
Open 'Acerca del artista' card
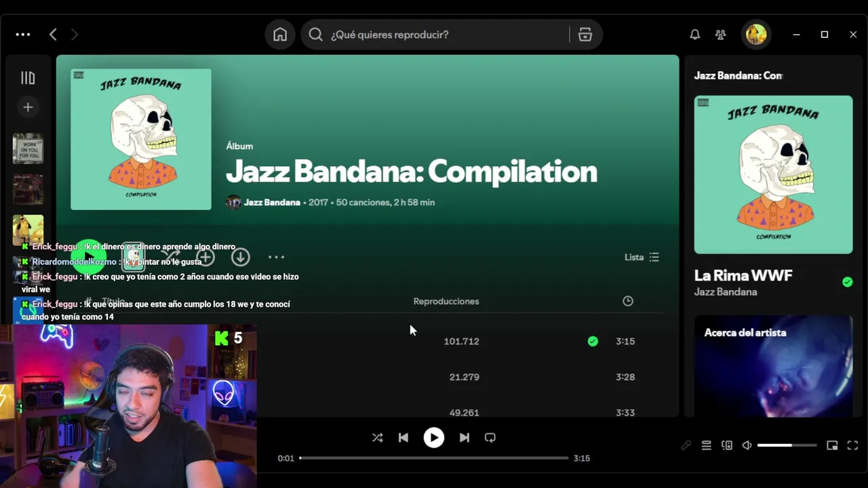click(x=774, y=366)
